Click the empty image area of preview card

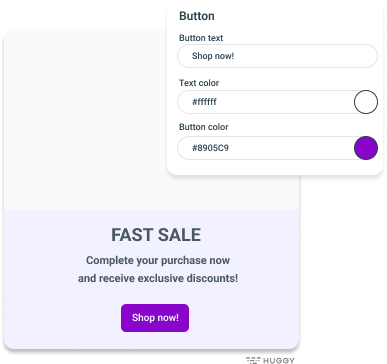(x=85, y=120)
